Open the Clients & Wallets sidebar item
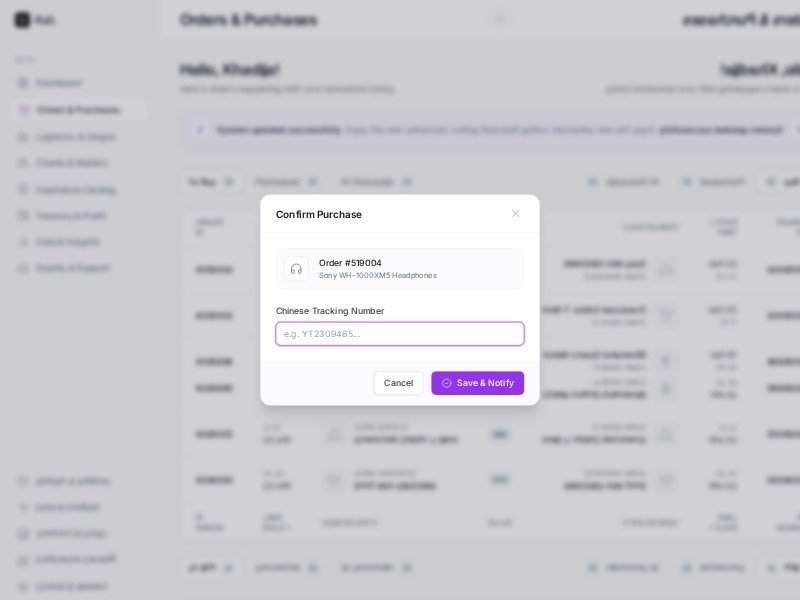This screenshot has height=600, width=800. pyautogui.click(x=71, y=163)
